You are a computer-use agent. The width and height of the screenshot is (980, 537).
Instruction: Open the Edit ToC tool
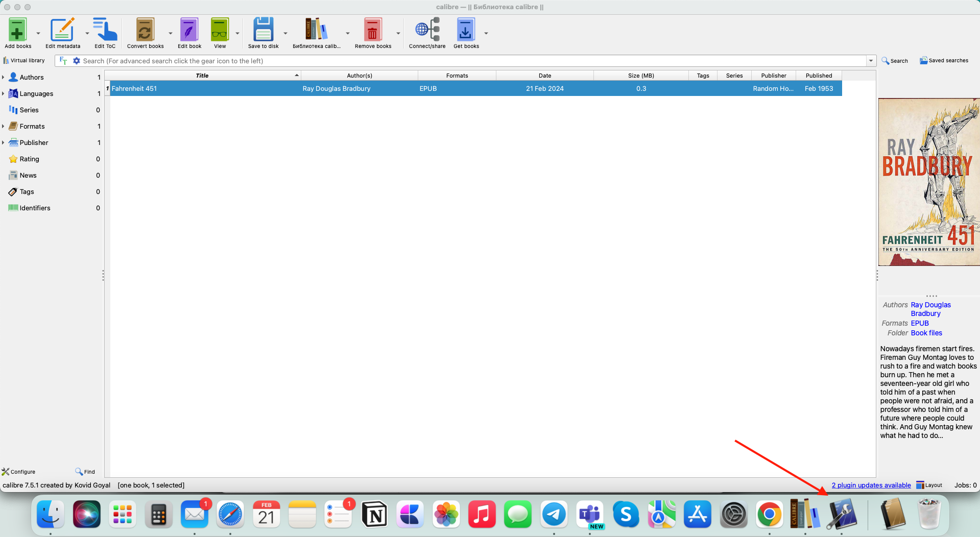105,33
